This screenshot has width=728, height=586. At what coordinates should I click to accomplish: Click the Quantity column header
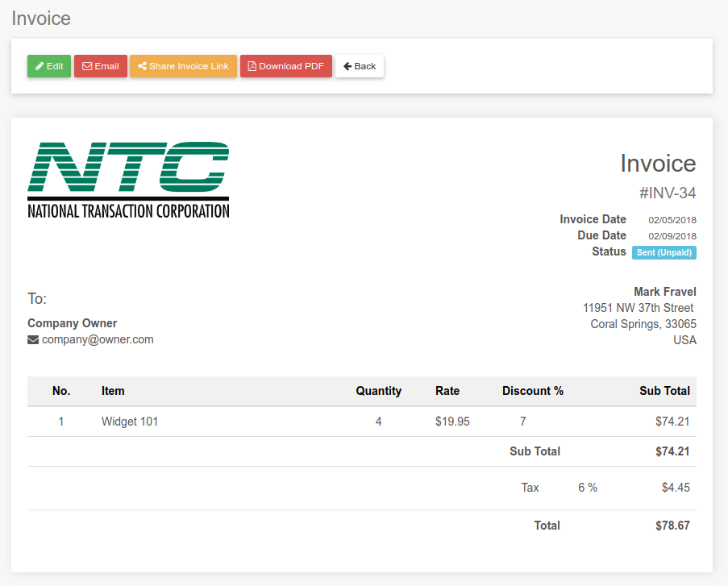click(378, 391)
